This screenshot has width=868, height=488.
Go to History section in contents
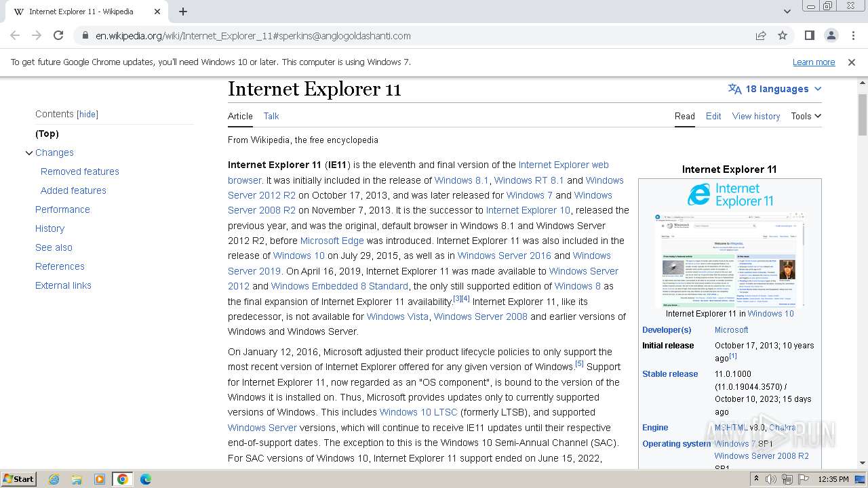click(x=50, y=228)
